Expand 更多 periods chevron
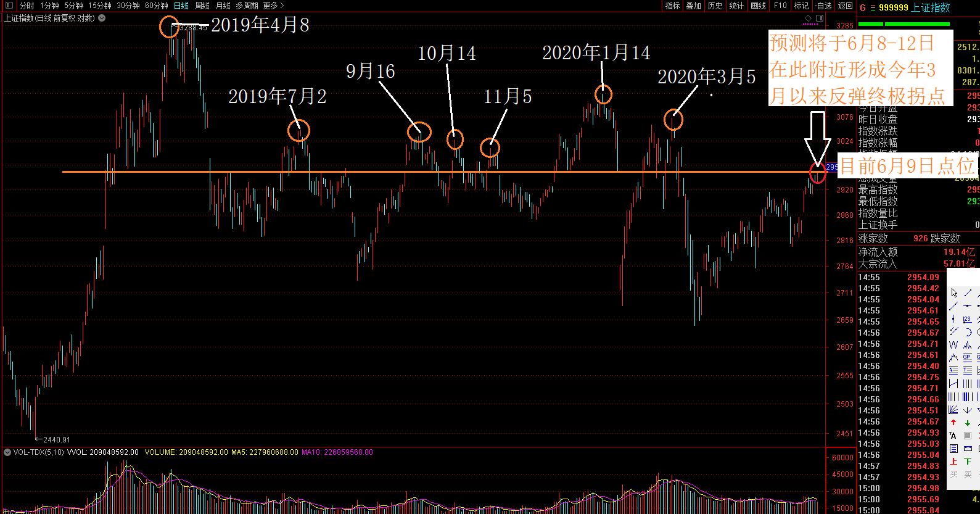980x514 pixels. pos(282,6)
